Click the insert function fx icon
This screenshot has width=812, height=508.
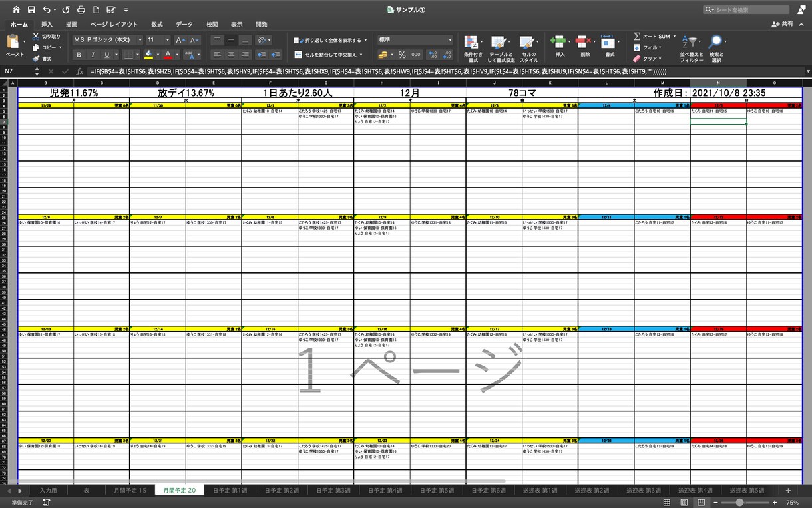80,71
